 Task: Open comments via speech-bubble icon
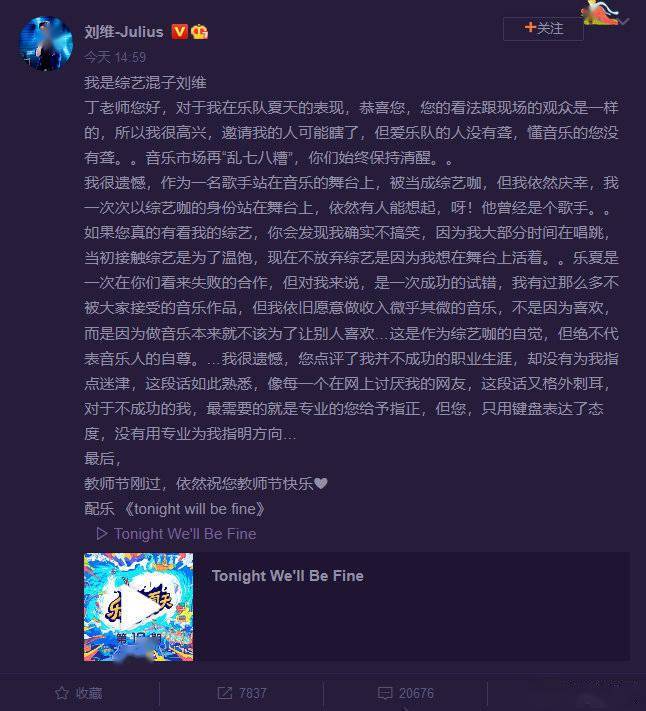pos(385,693)
